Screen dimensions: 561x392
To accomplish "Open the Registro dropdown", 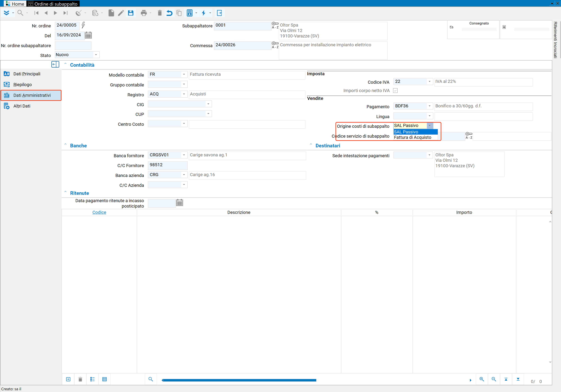I will [x=184, y=94].
